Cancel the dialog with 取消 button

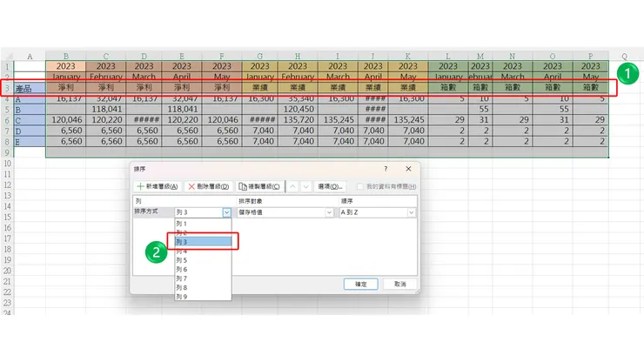click(x=400, y=284)
